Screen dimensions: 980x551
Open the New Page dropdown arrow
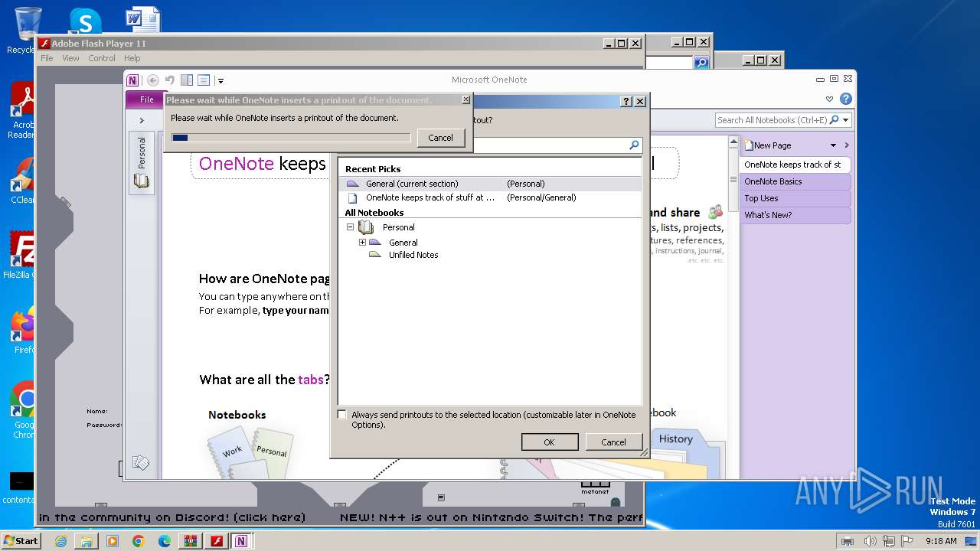[x=833, y=145]
